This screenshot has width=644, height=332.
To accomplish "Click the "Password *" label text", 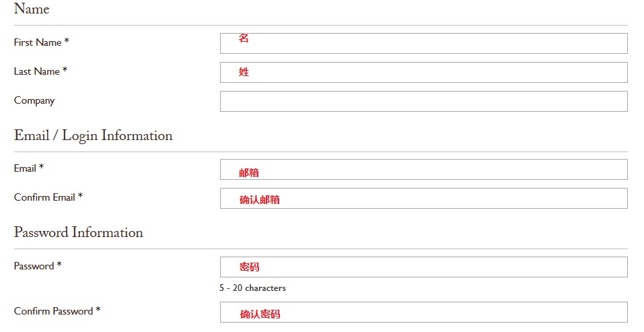I will 38,266.
